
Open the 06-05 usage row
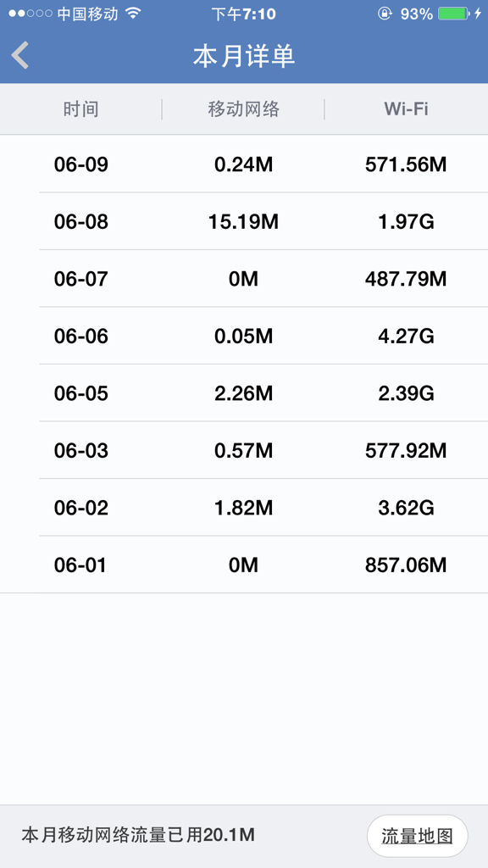tap(244, 393)
